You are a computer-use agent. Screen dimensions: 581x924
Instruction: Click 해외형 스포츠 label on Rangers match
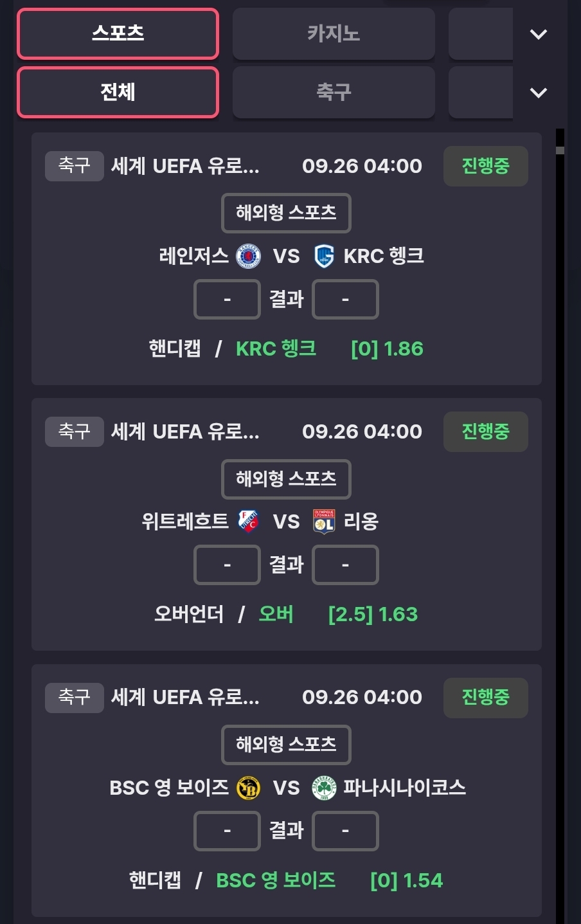286,213
